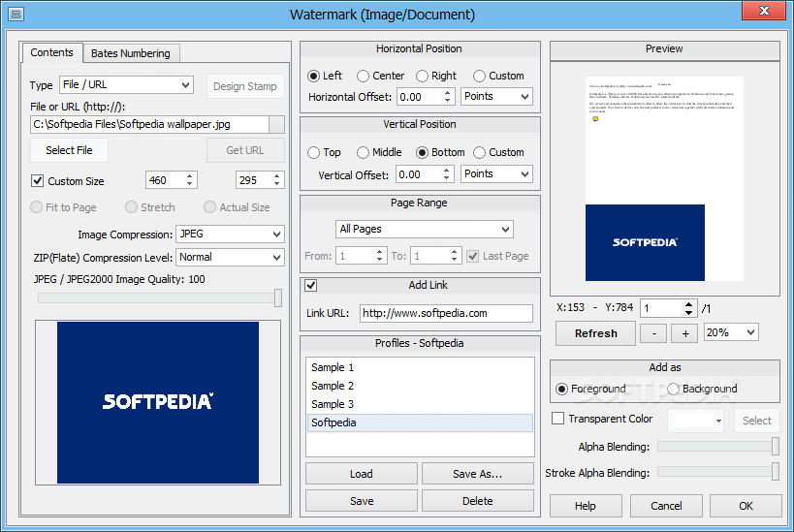Click the Stroke Alpha Blending slider
This screenshot has width=794, height=532.
(x=718, y=472)
